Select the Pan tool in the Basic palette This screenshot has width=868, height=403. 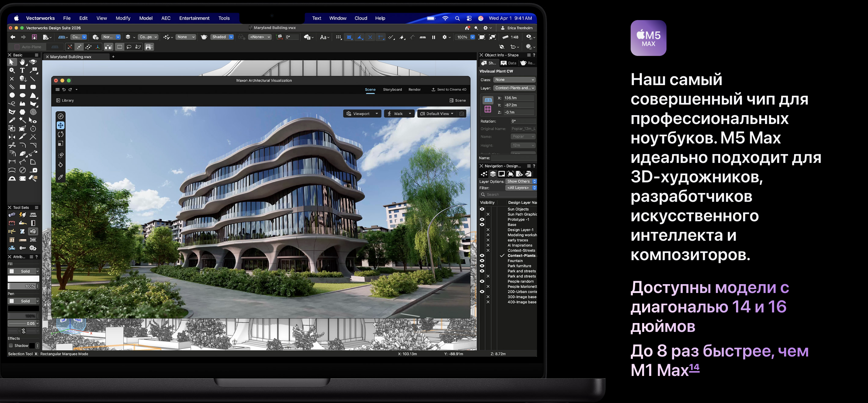coord(22,62)
